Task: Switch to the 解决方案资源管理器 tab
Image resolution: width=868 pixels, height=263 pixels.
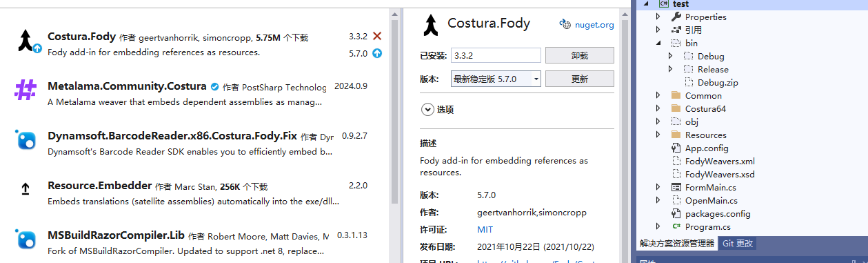Action: point(676,243)
